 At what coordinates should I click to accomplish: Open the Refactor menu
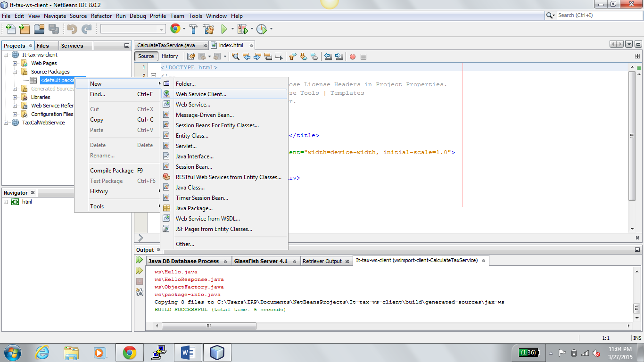point(101,16)
